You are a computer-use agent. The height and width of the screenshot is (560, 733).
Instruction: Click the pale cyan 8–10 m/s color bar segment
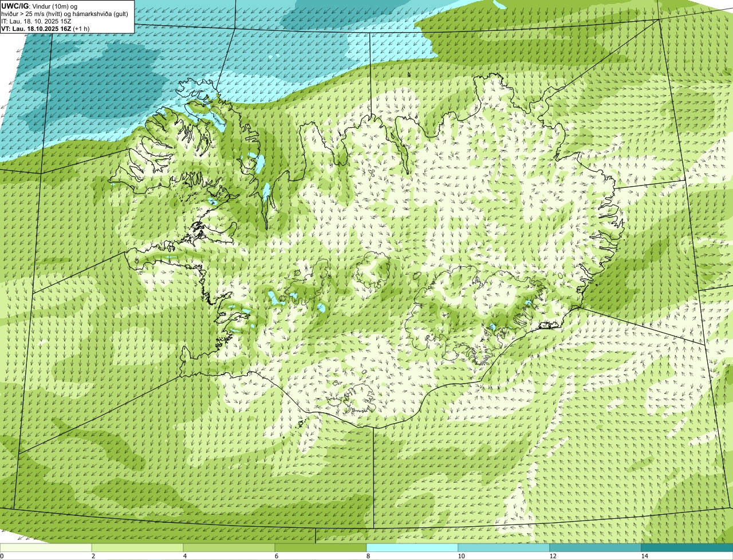click(x=412, y=547)
